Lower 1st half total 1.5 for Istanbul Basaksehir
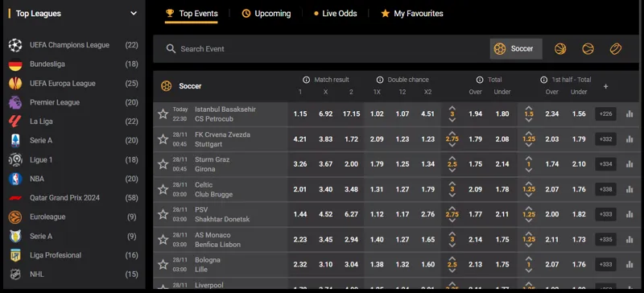 529,120
